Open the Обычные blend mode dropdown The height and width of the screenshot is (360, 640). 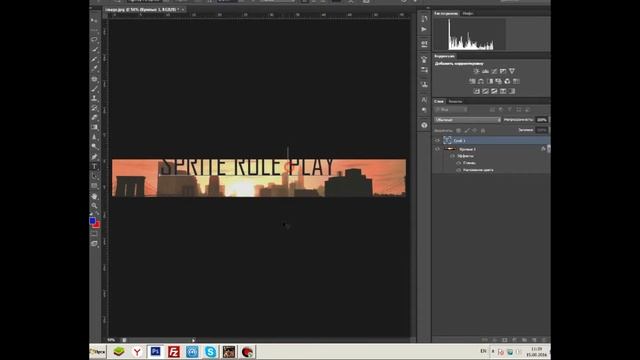[468, 120]
